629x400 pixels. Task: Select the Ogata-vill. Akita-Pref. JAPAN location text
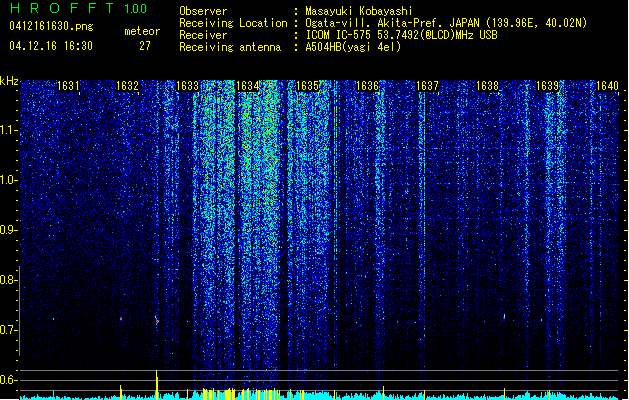pyautogui.click(x=446, y=23)
